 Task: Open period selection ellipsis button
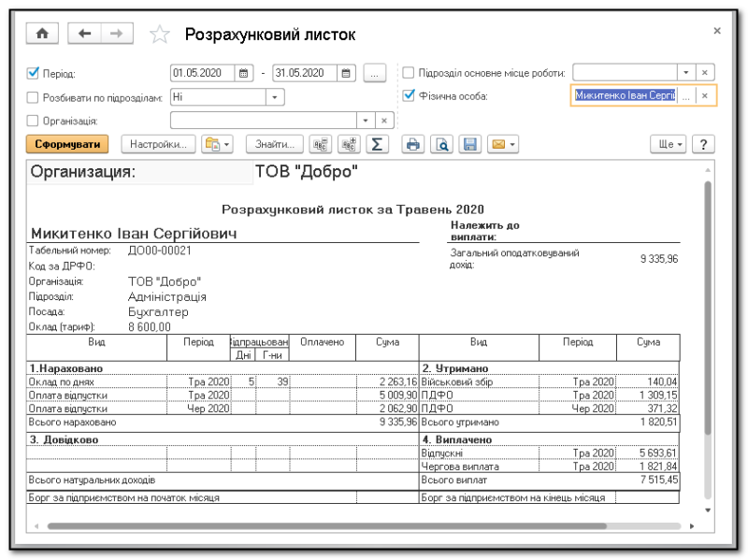pos(375,73)
